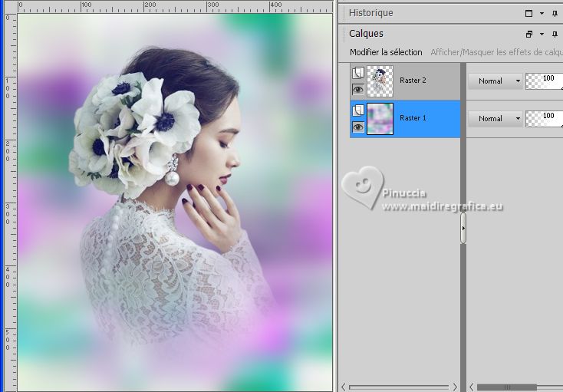Click the layer type icon of Raster 1
The image size is (563, 392).
coord(358,110)
